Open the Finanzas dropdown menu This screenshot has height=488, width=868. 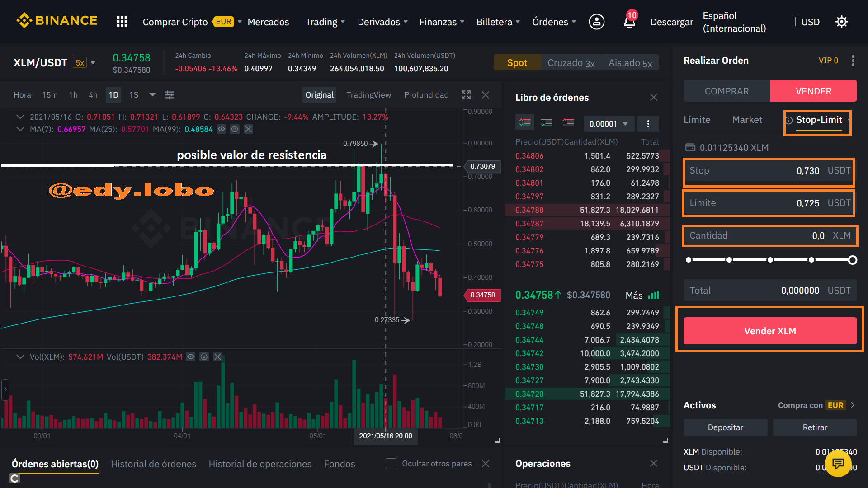(442, 22)
